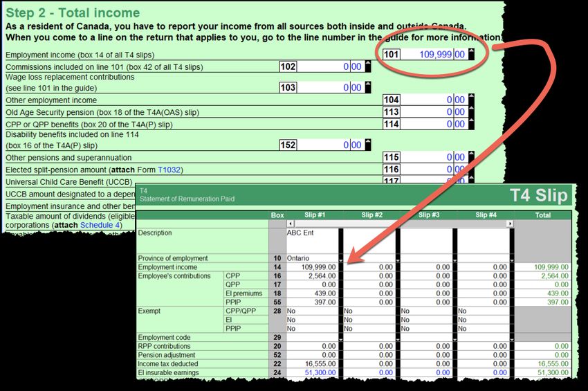Click line 114 CPP or QPP benefits field
588x391 pixels.
point(434,124)
